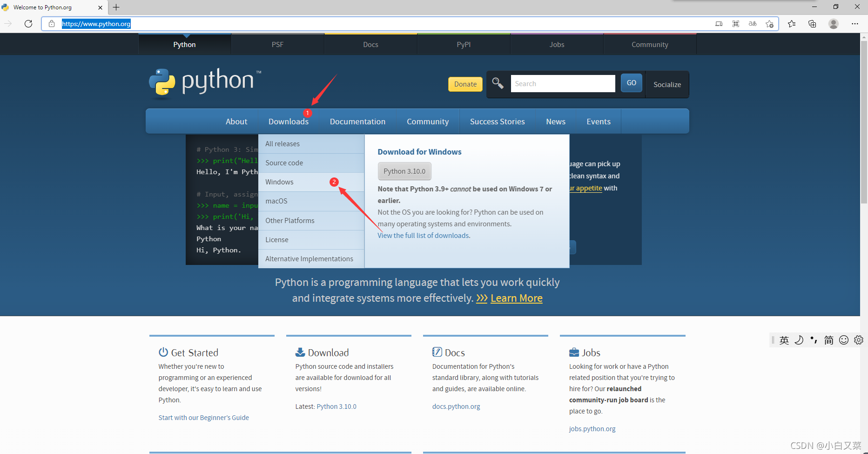The image size is (868, 454).
Task: Select the PSF top tab
Action: point(278,45)
